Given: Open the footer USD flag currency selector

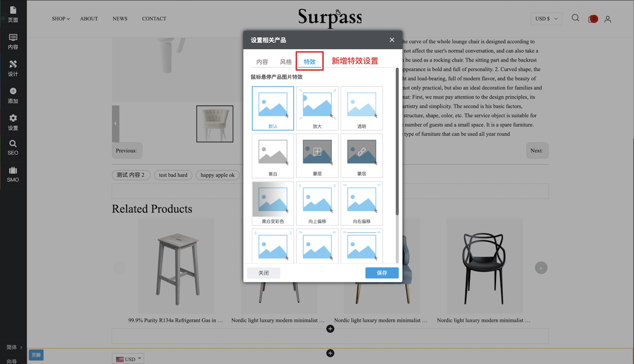Looking at the screenshot, I should [x=128, y=359].
